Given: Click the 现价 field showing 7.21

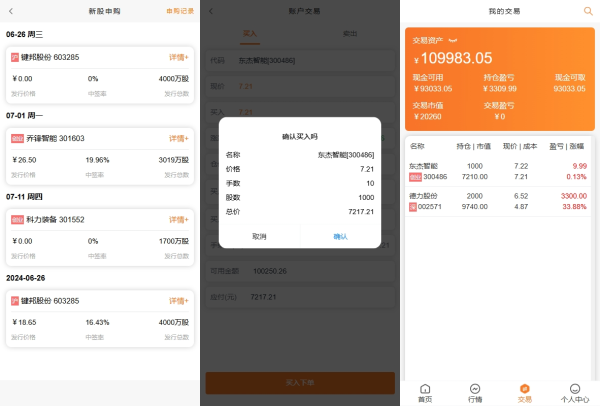Looking at the screenshot, I should 300,86.
